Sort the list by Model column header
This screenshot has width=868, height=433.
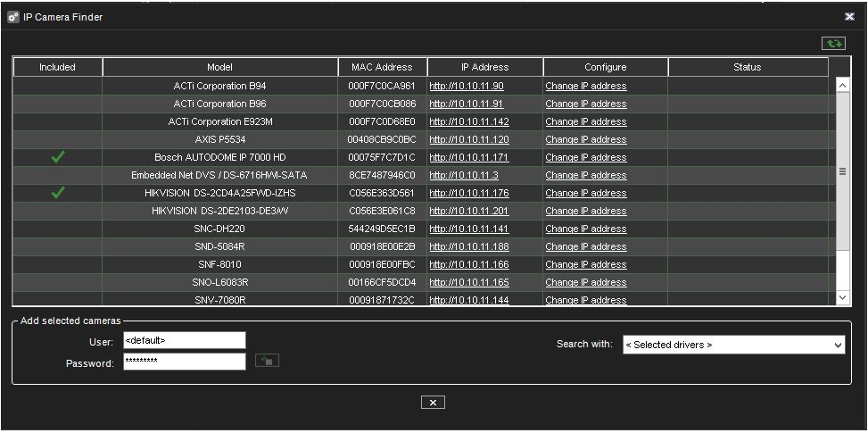[220, 67]
